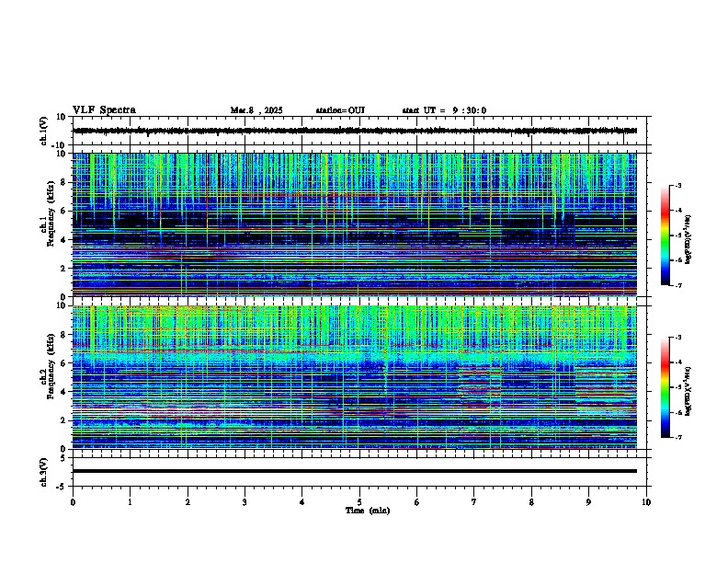Click the time axis tick label '0'

(x=73, y=502)
